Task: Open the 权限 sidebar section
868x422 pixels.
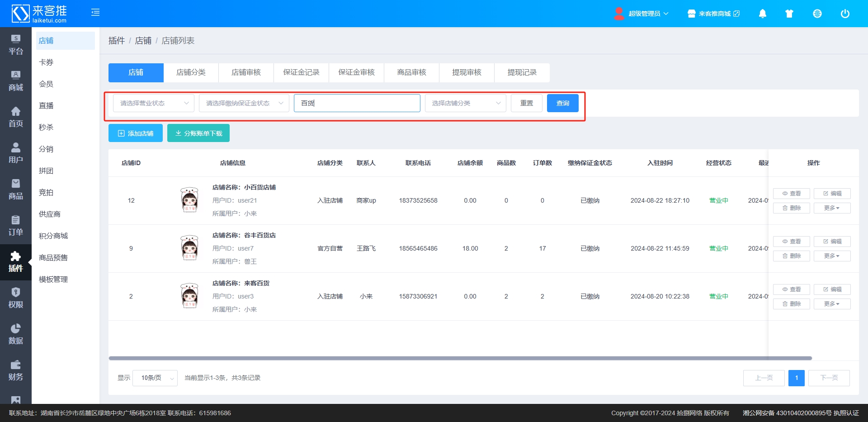Action: tap(16, 298)
